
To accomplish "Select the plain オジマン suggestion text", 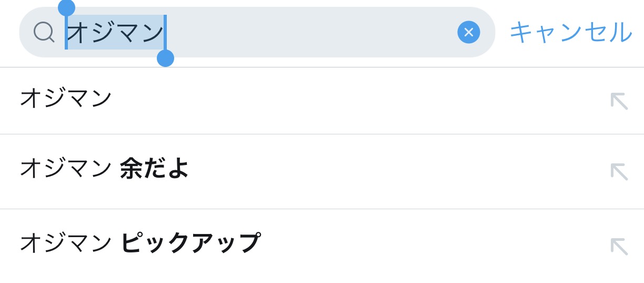I will click(x=66, y=98).
